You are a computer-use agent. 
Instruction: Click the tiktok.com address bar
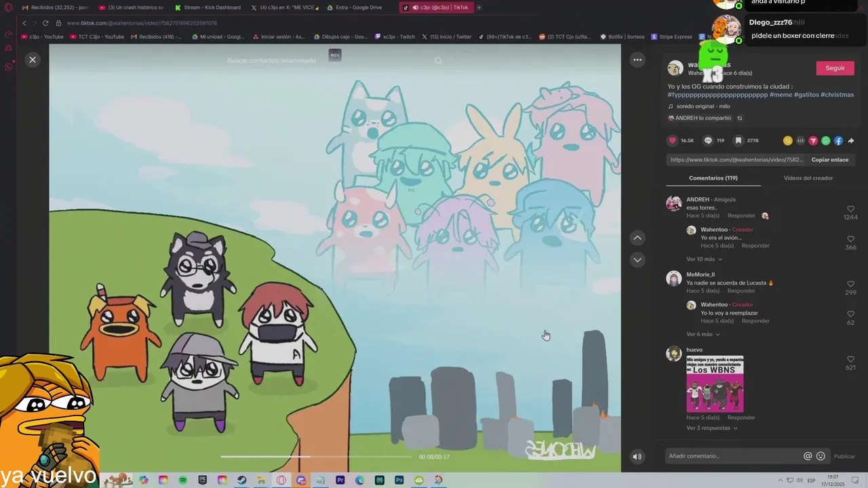coord(142,23)
